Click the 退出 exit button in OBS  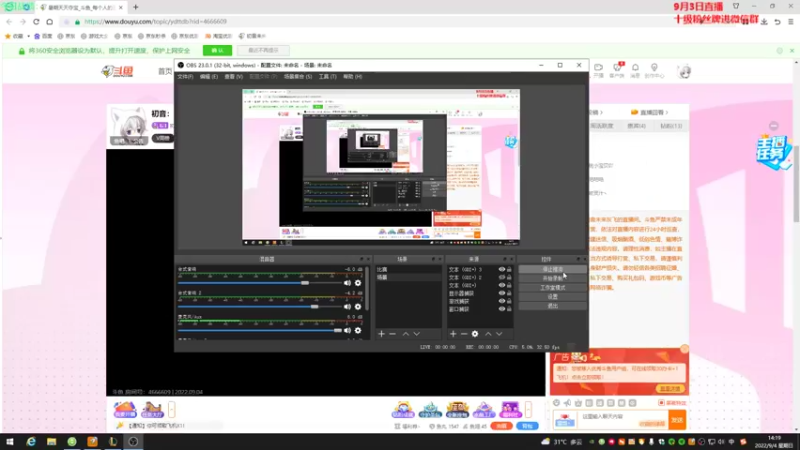[553, 306]
